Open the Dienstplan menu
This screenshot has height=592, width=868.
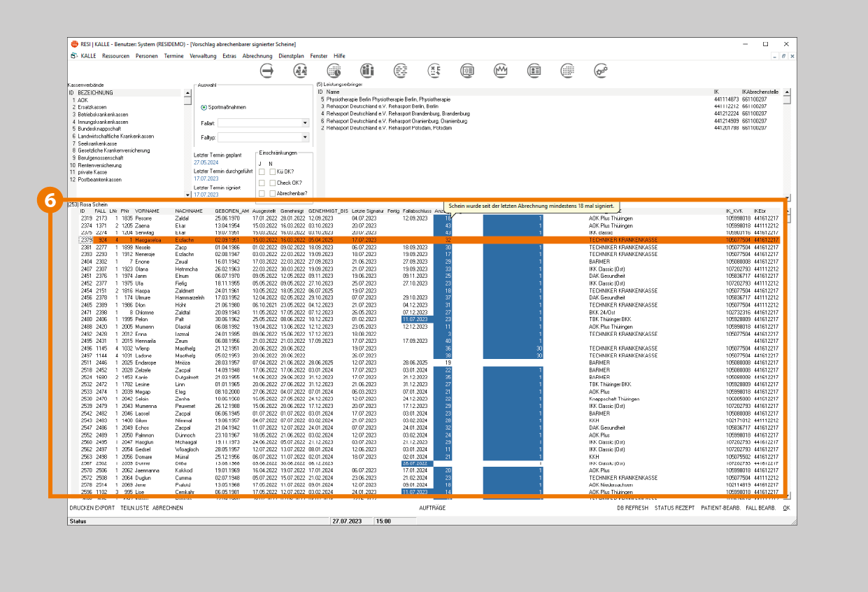[x=291, y=55]
